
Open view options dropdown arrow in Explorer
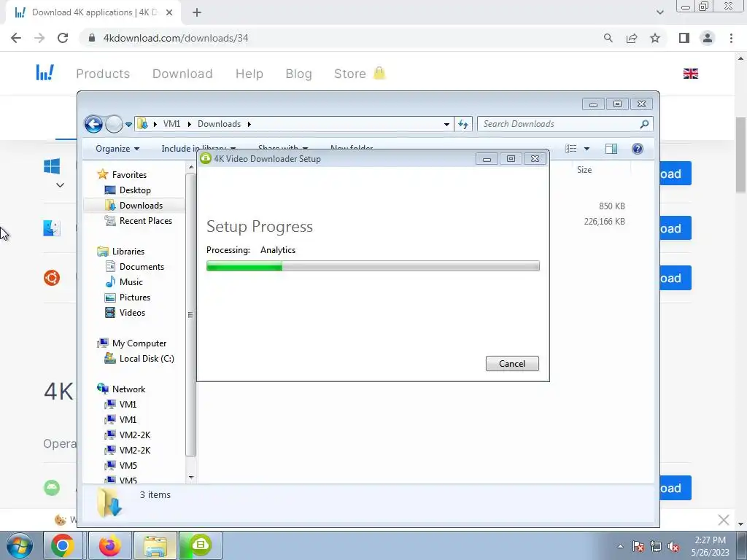click(587, 149)
